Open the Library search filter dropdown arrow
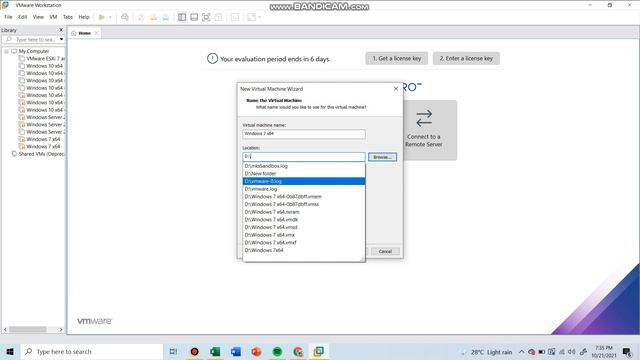This screenshot has height=360, width=640. [x=61, y=40]
